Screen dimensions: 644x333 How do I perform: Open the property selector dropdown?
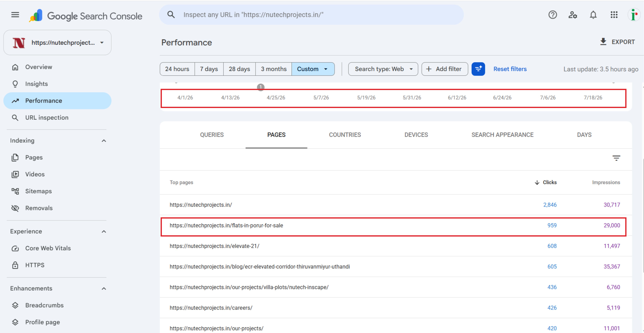point(57,42)
